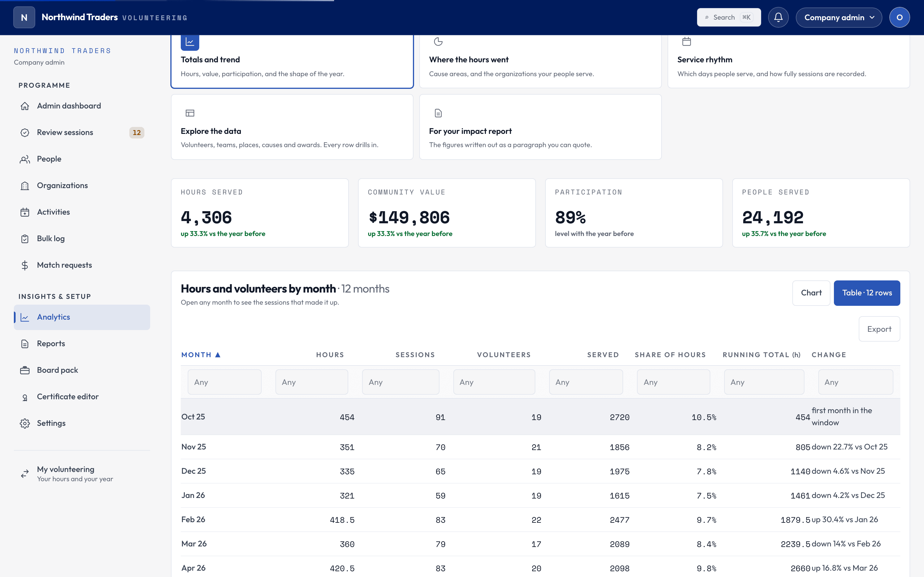This screenshot has height=577, width=924.
Task: Open Settings gear in sidebar
Action: tap(25, 423)
